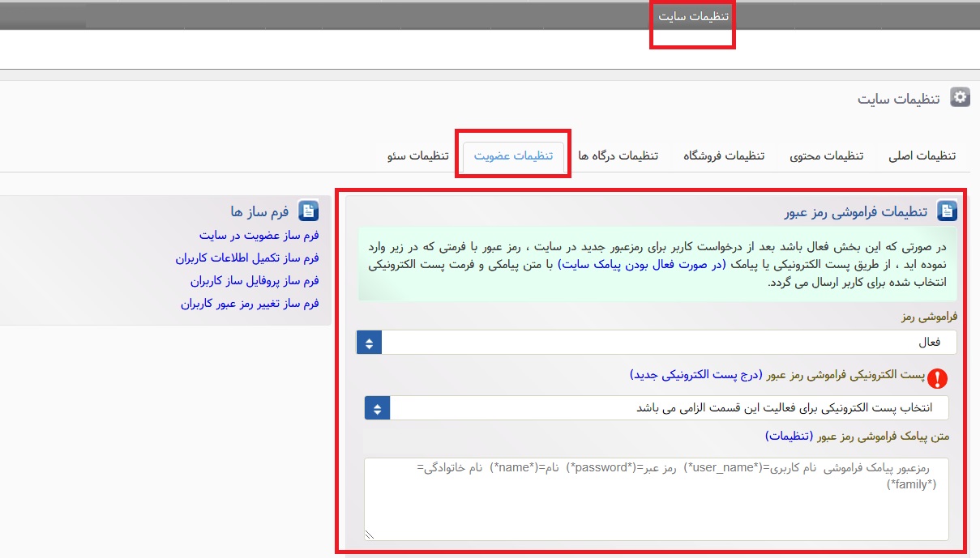Click the فراموشی رمز field label
980x558 pixels.
(929, 317)
